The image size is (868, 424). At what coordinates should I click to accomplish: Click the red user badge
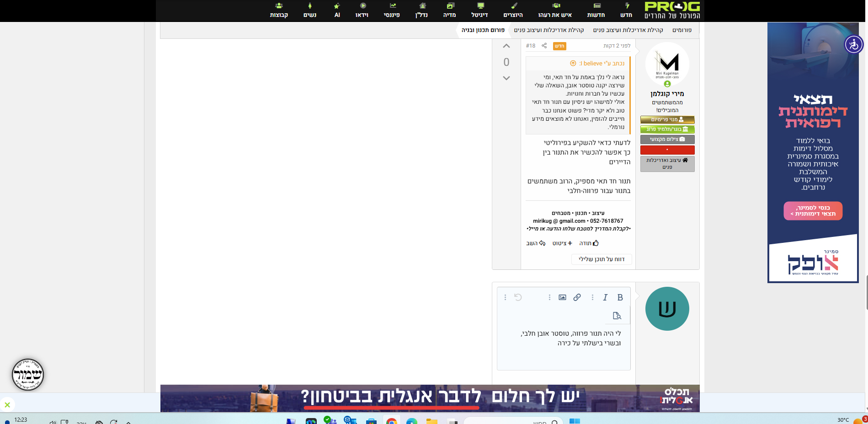[667, 150]
